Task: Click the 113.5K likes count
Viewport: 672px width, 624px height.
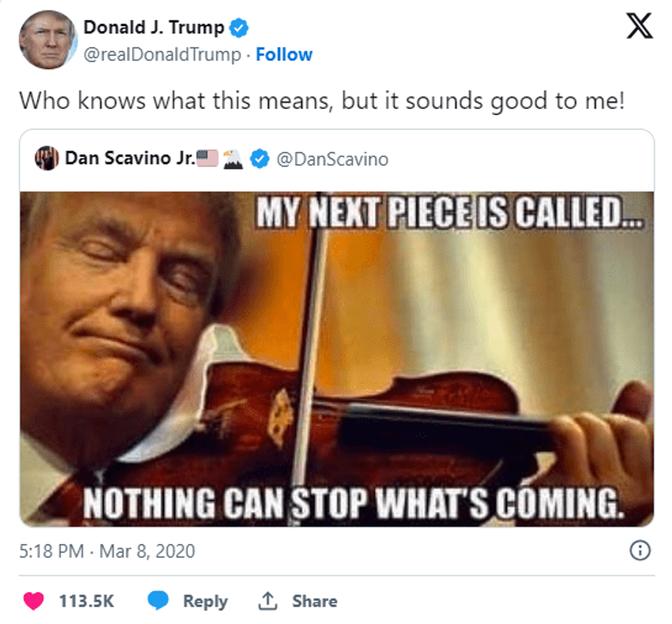Action: pos(86,601)
